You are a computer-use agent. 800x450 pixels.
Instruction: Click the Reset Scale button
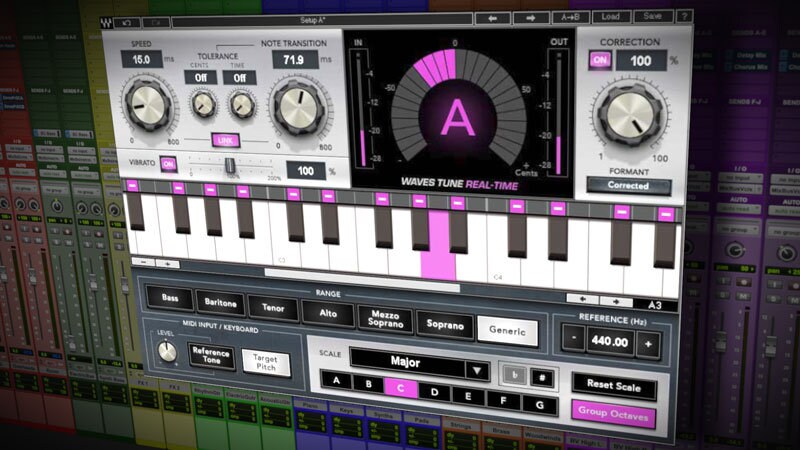pos(613,385)
